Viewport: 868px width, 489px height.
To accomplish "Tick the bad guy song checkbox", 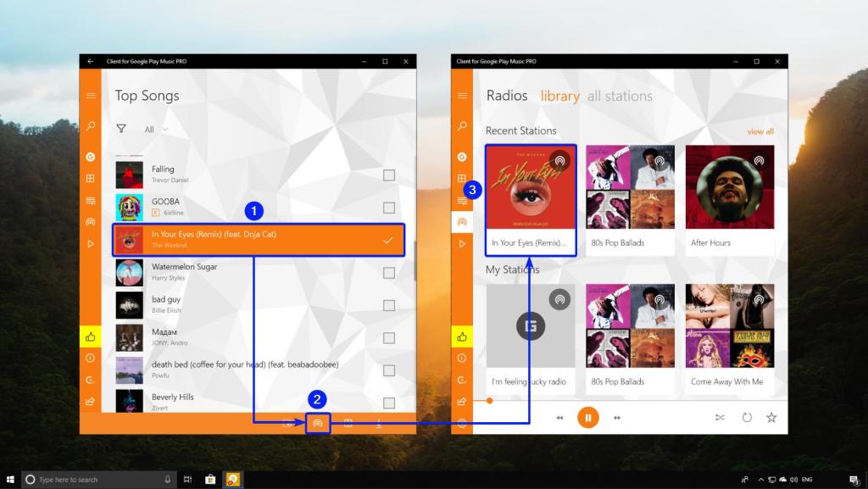I will pyautogui.click(x=388, y=305).
